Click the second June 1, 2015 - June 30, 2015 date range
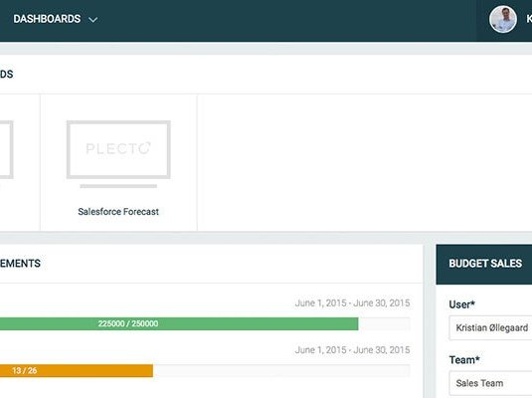 coord(352,350)
